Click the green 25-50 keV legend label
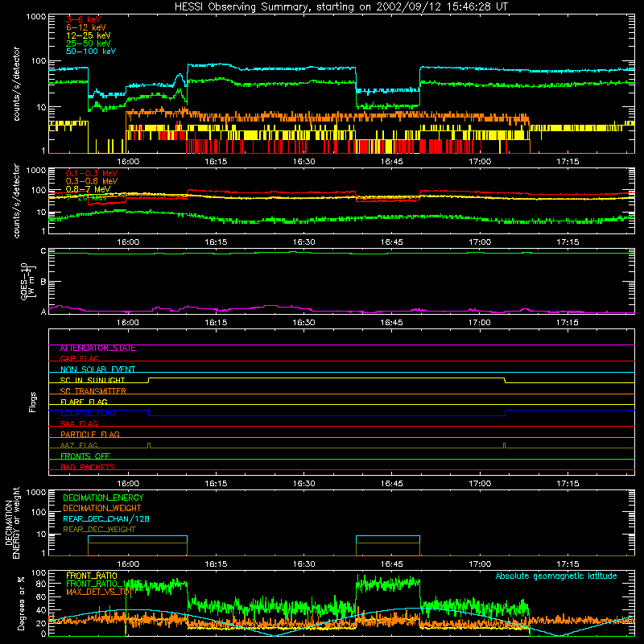The width and height of the screenshot is (644, 644). click(89, 43)
